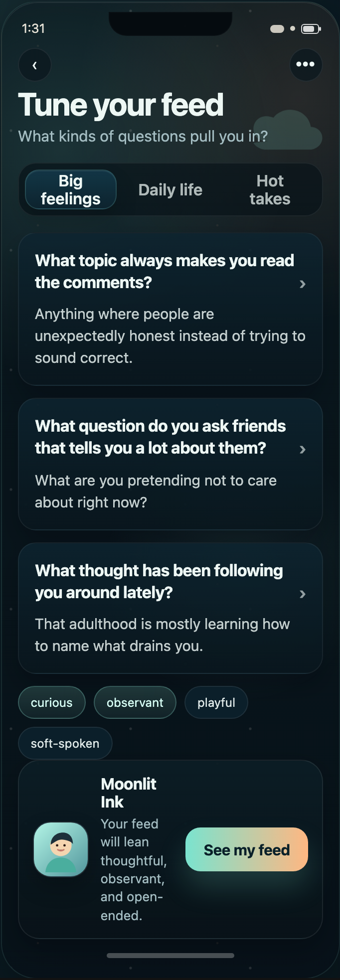Select the Big feelings tab

(71, 190)
